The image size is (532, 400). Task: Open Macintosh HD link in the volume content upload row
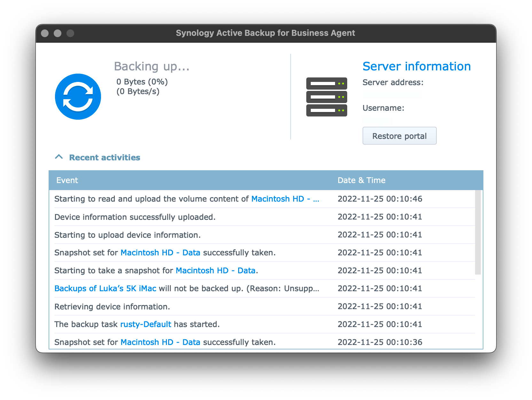click(x=285, y=199)
